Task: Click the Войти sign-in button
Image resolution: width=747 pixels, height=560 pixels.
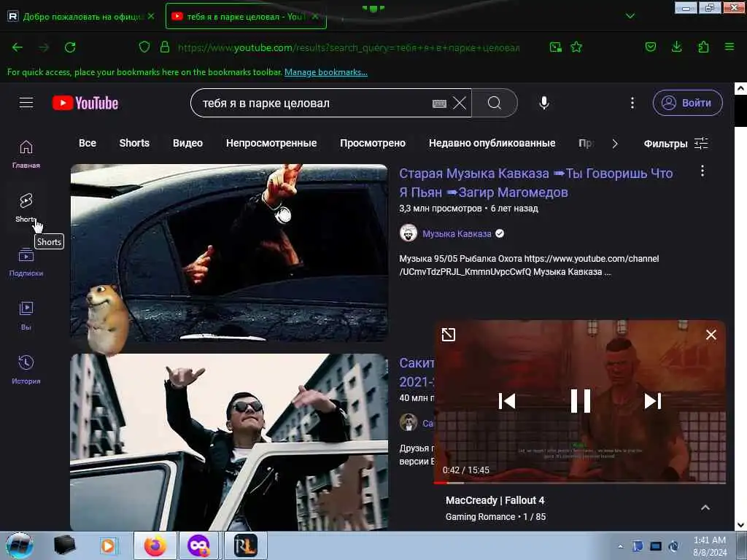Action: pos(687,103)
